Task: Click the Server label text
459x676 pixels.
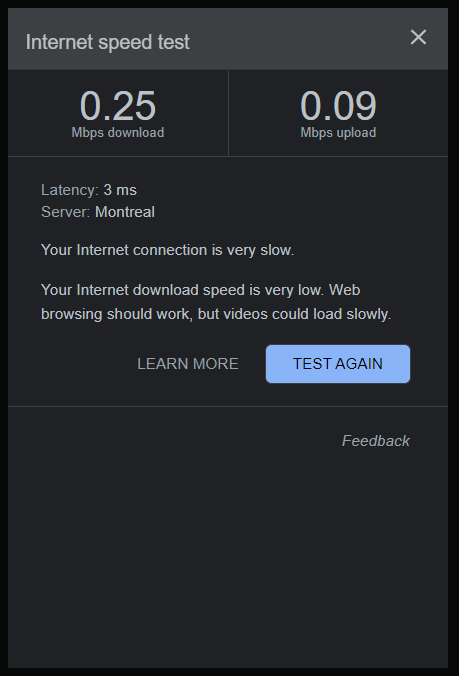Action: (66, 212)
